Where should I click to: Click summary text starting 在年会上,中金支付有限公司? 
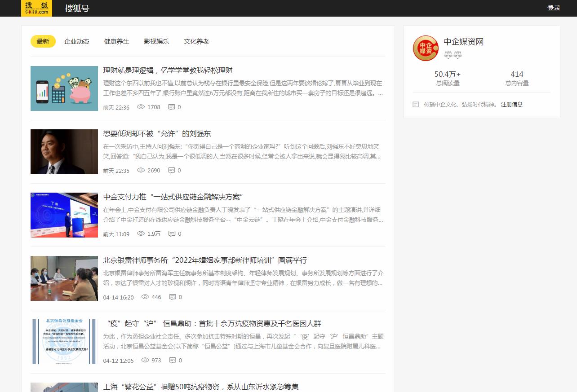243,215
